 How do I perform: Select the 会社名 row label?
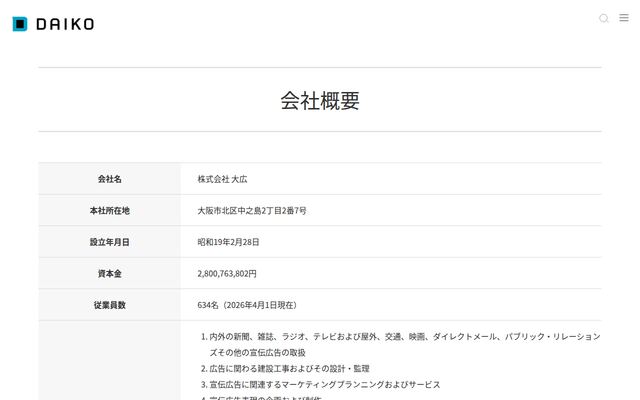click(109, 179)
